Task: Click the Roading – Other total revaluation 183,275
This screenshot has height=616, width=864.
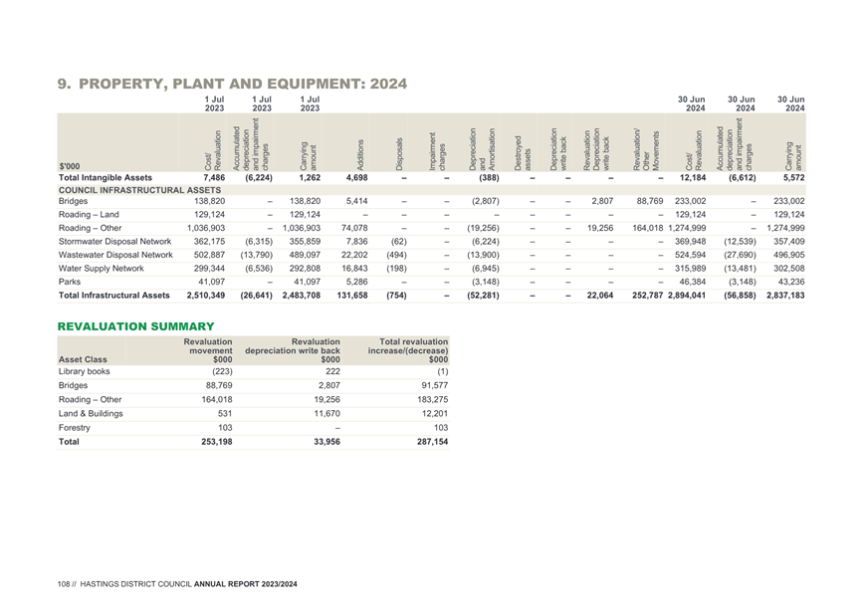Action: [433, 399]
